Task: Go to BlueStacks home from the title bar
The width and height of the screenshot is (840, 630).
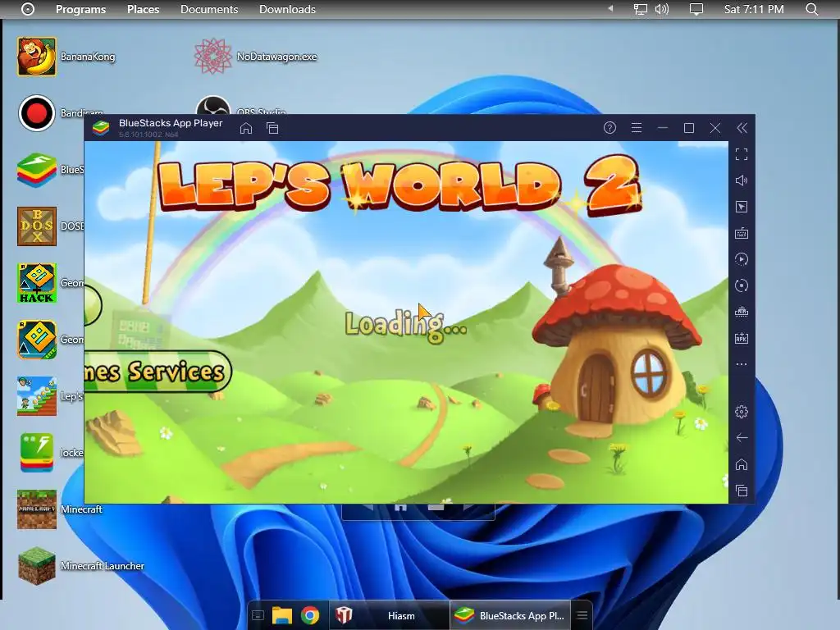Action: (x=246, y=128)
